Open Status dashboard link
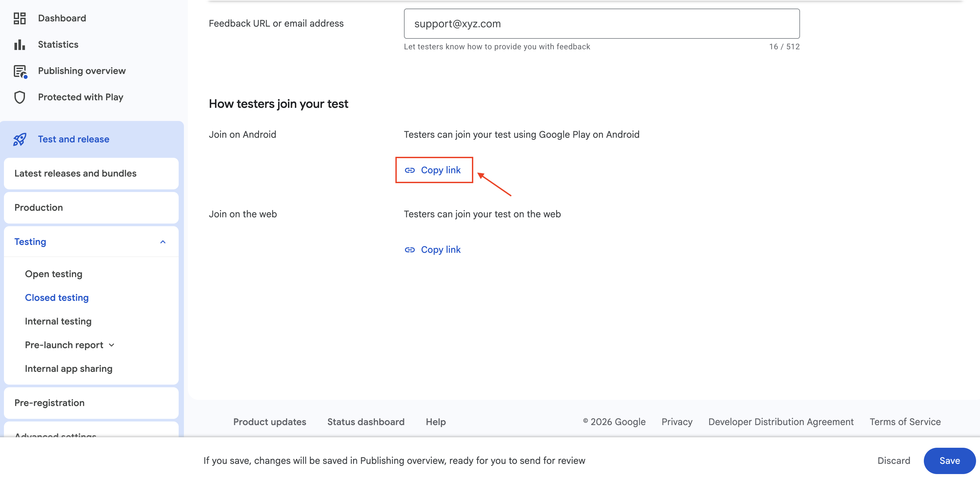The image size is (980, 478). 366,422
